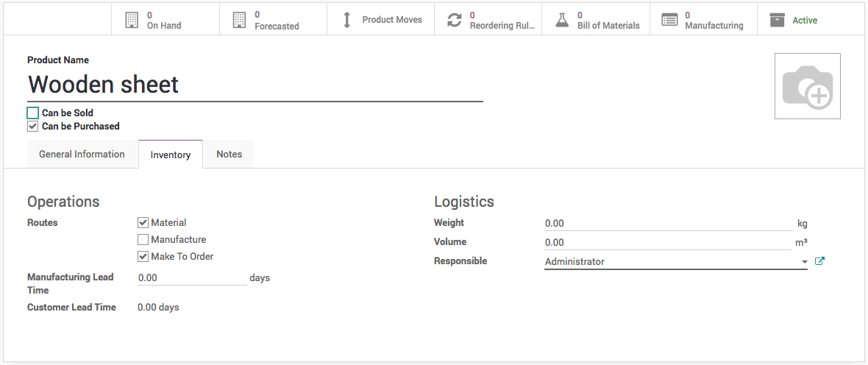Open the Administrator combo box field

(x=669, y=262)
